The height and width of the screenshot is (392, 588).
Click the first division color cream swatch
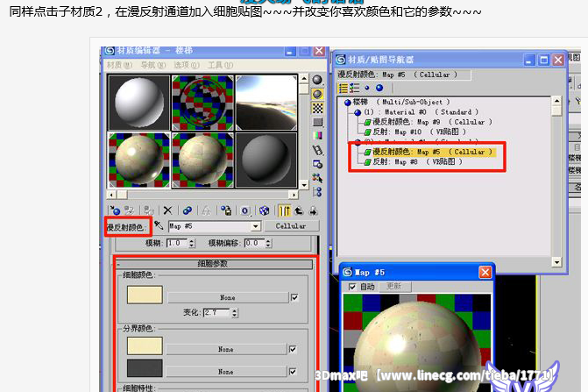(x=145, y=346)
